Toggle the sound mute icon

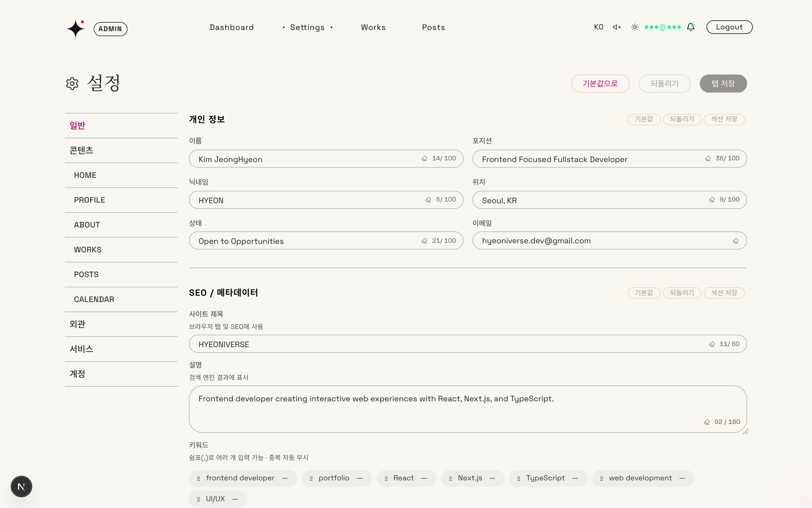click(x=617, y=27)
